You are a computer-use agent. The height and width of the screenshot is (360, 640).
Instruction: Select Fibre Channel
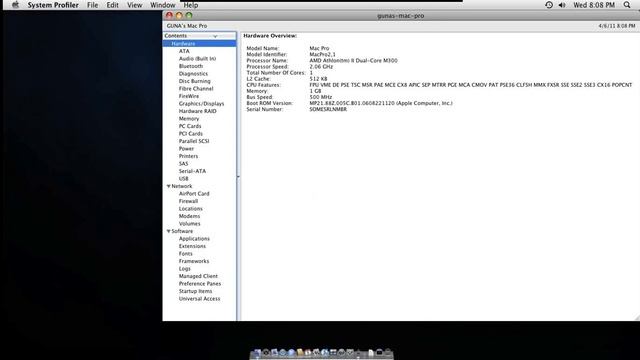(x=196, y=89)
